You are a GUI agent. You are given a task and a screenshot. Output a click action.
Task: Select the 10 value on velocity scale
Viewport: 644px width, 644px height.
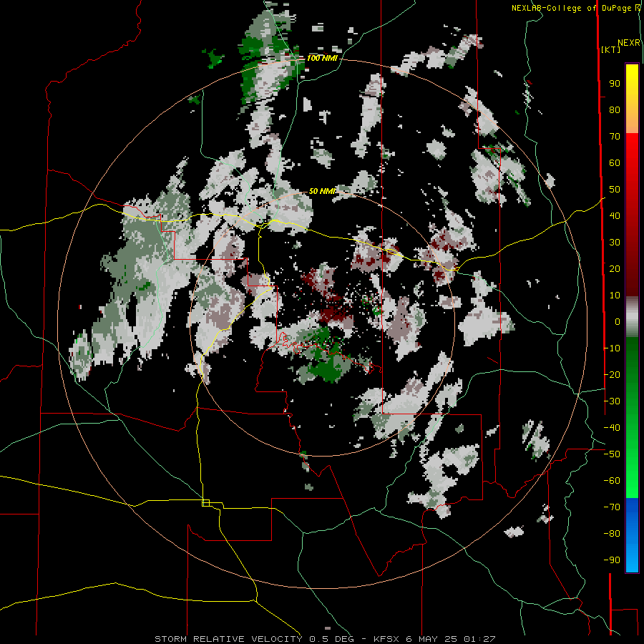point(615,296)
